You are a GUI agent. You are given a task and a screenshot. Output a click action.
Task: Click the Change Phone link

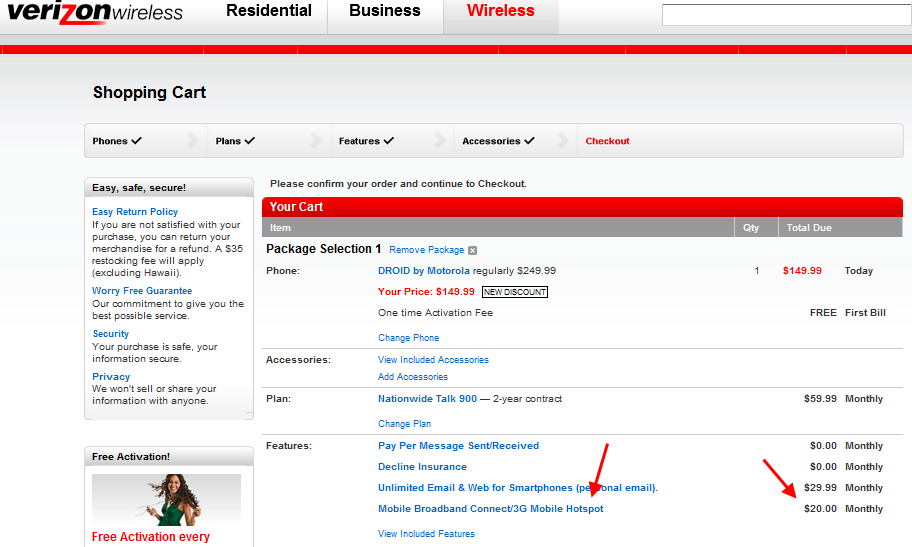click(408, 338)
